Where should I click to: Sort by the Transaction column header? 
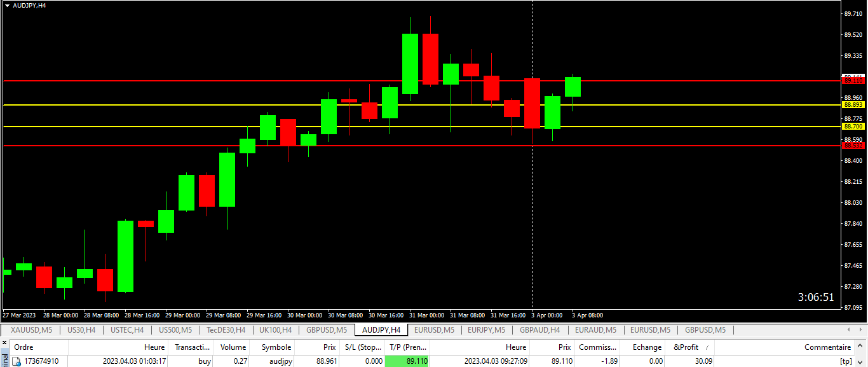(192, 347)
